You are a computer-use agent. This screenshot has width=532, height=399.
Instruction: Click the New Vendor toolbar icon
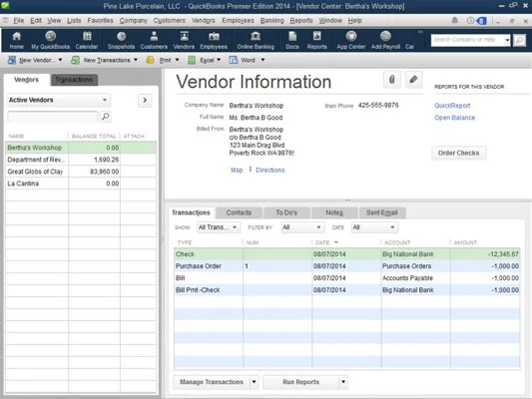pyautogui.click(x=12, y=60)
